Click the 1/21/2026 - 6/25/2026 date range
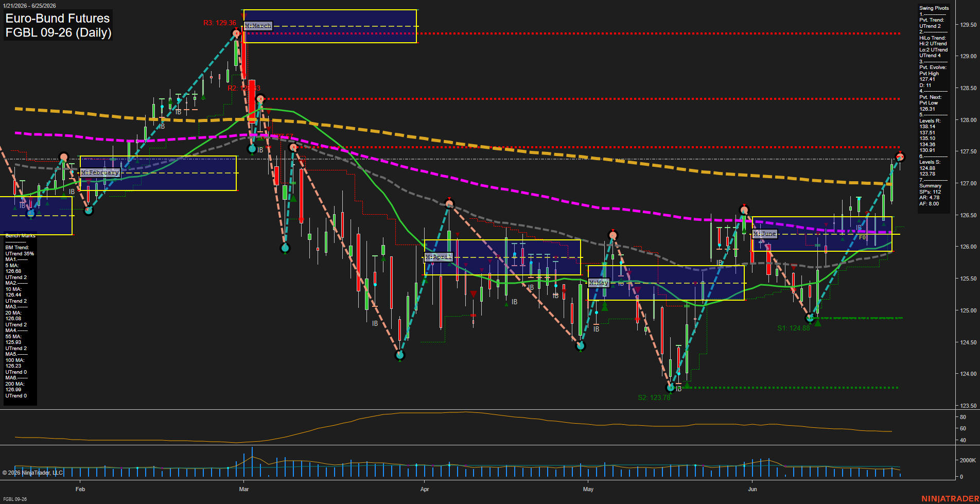The width and height of the screenshot is (980, 504). click(29, 6)
